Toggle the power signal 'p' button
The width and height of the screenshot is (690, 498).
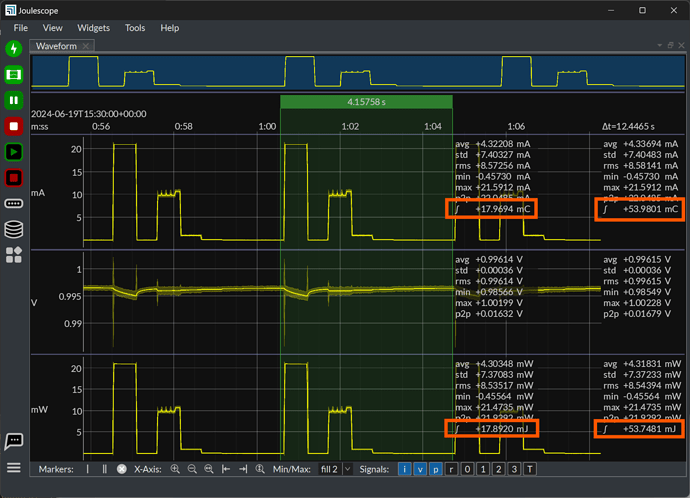pos(436,469)
